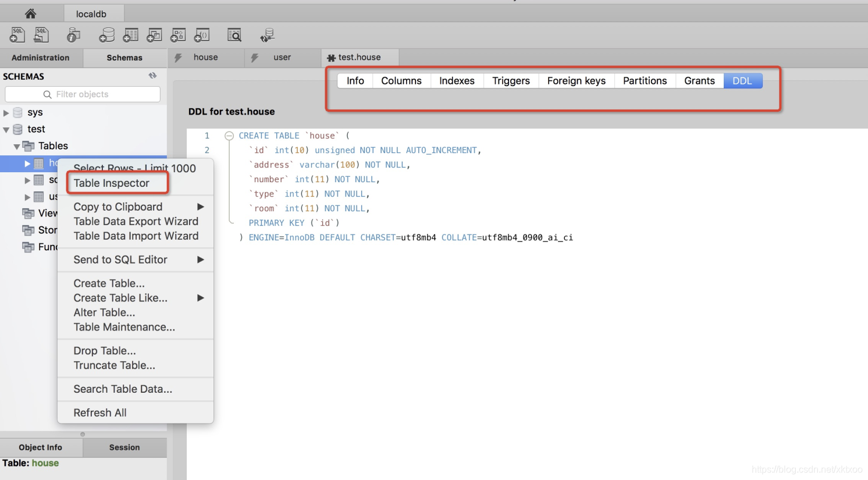Select the Views folder icon
This screenshot has height=480, width=868.
point(28,213)
